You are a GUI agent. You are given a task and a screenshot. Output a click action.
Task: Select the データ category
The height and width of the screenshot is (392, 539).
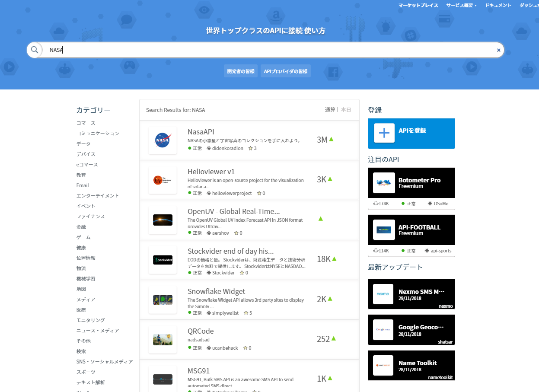tap(83, 144)
